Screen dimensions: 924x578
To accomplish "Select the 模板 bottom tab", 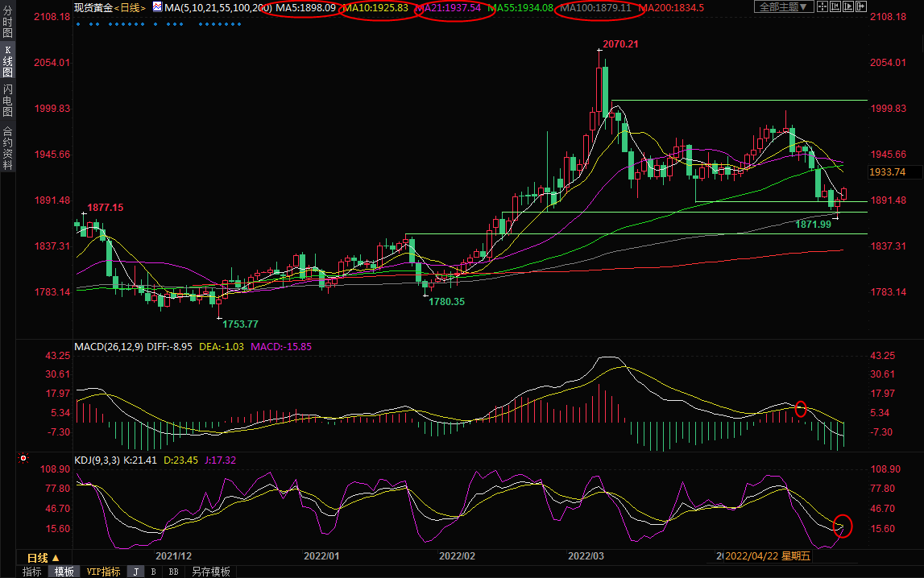I will coord(64,572).
